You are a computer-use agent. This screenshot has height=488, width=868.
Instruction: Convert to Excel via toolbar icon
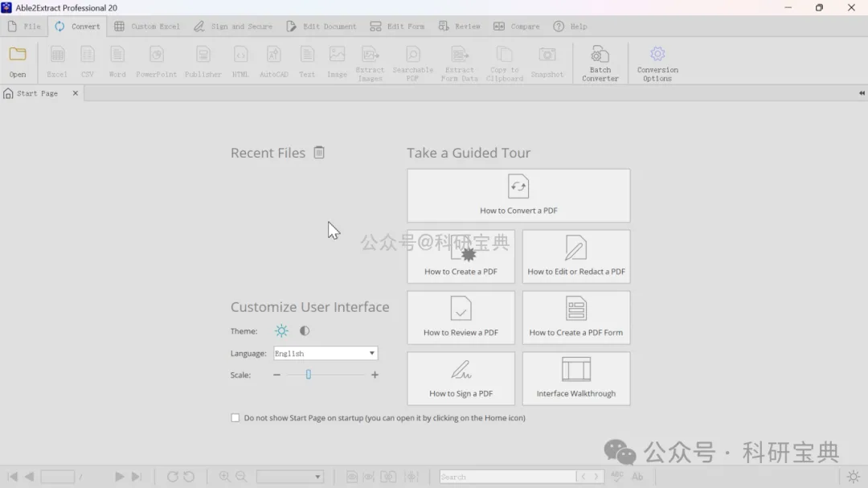[57, 61]
